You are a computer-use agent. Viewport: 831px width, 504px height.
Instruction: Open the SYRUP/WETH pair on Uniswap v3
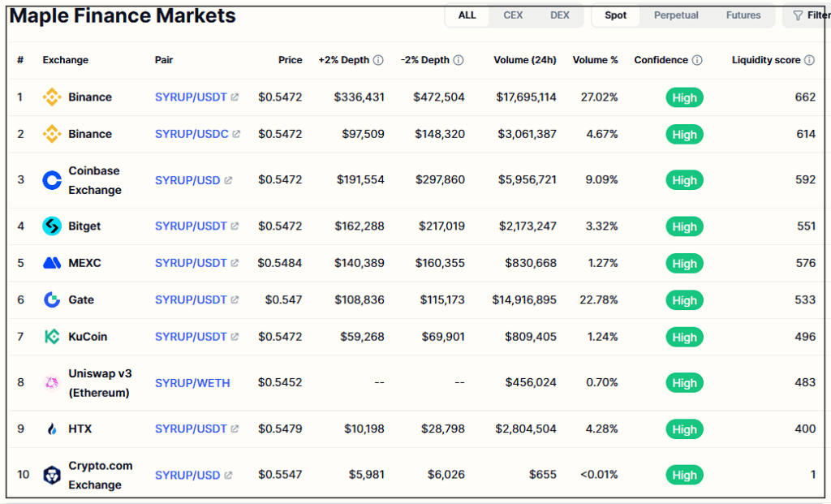(x=192, y=383)
